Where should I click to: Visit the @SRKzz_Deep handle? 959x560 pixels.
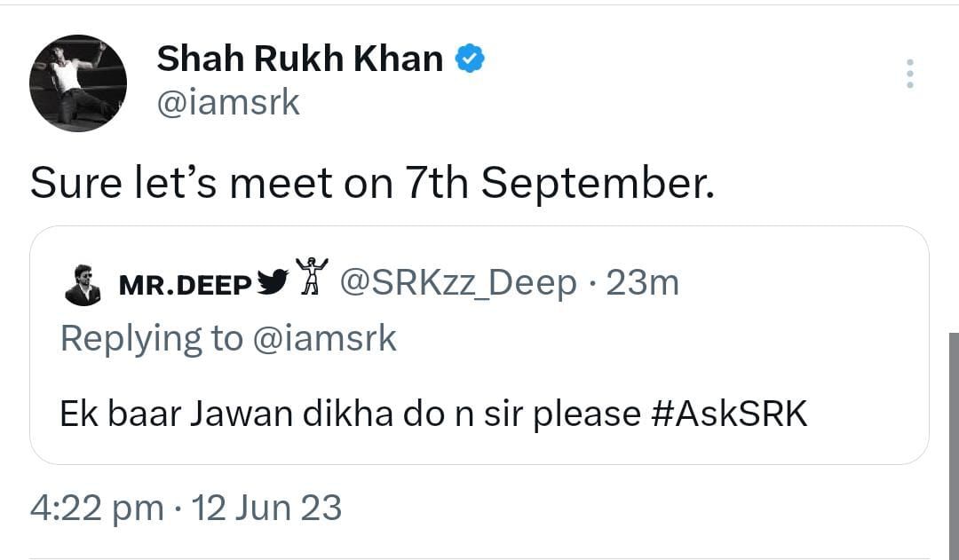coord(458,283)
